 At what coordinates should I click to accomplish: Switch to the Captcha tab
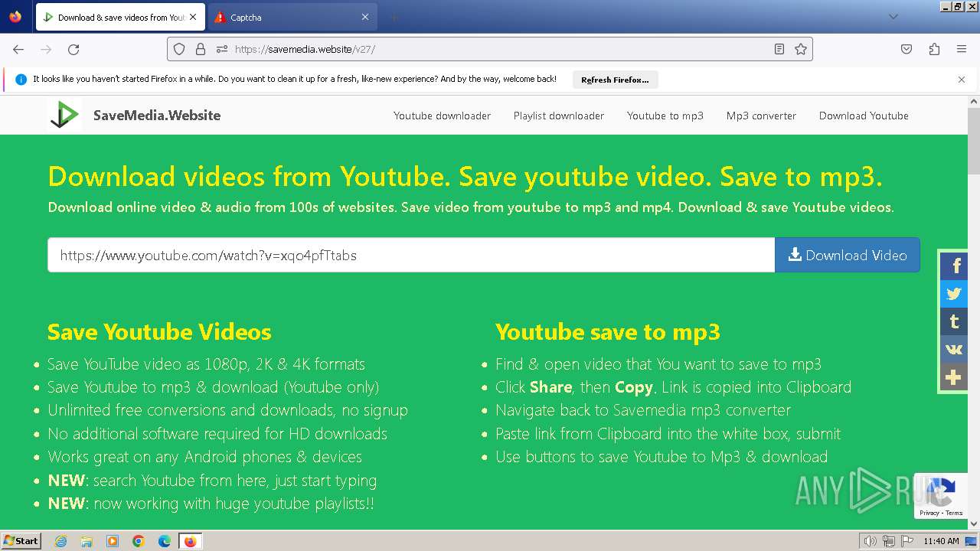coord(292,17)
